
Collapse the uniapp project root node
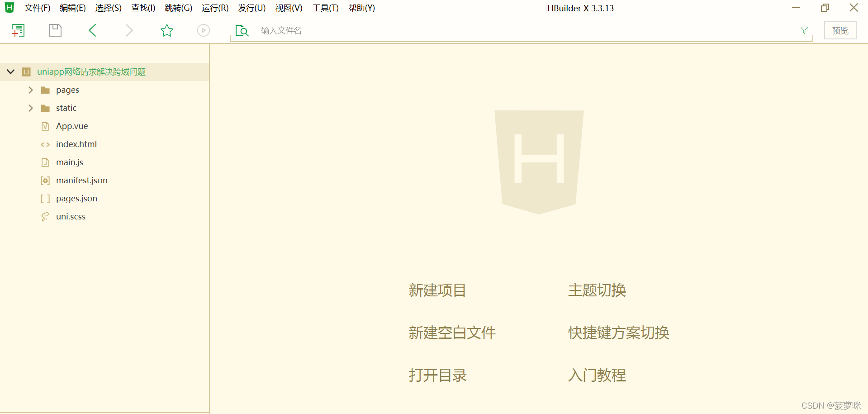click(11, 72)
